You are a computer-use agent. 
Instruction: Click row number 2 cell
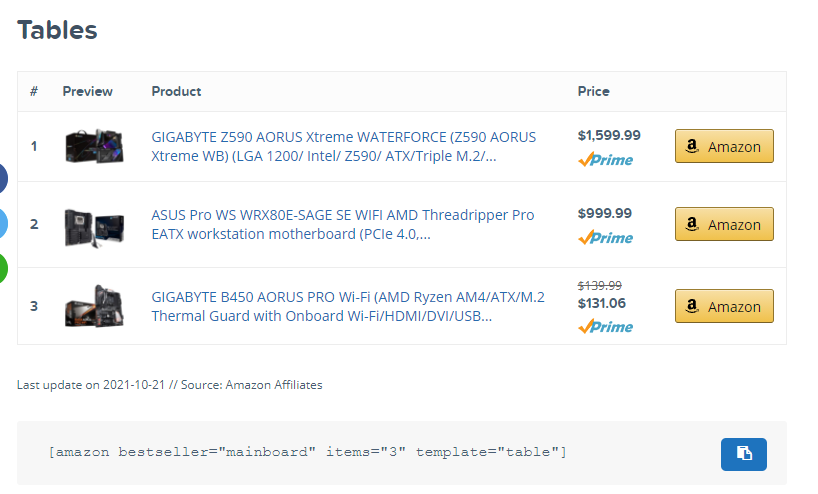(x=34, y=224)
